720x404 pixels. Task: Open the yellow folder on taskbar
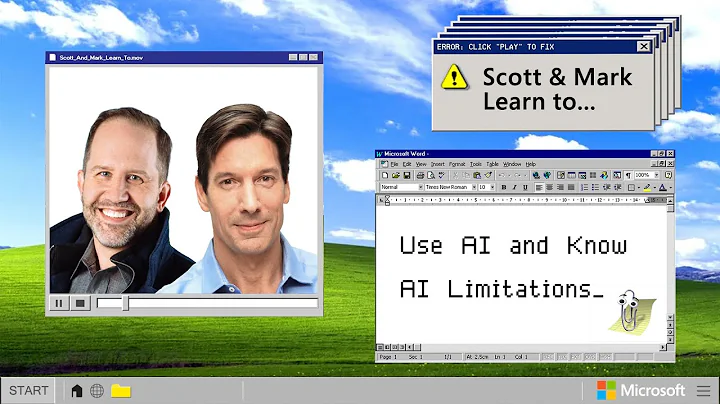(x=121, y=391)
